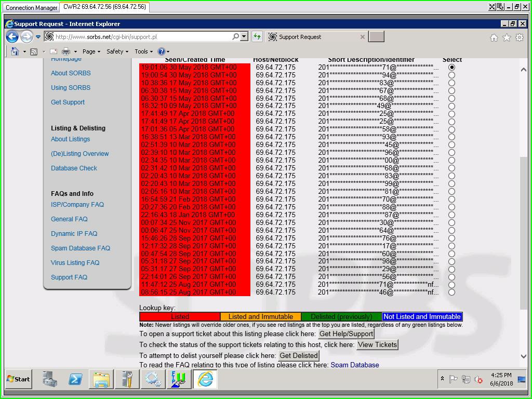Click the red Listed key swatch
This screenshot has width=532, height=399.
click(180, 316)
